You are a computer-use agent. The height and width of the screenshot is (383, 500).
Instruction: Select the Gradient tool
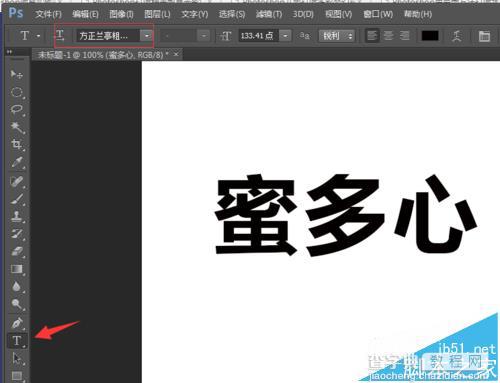tap(17, 269)
